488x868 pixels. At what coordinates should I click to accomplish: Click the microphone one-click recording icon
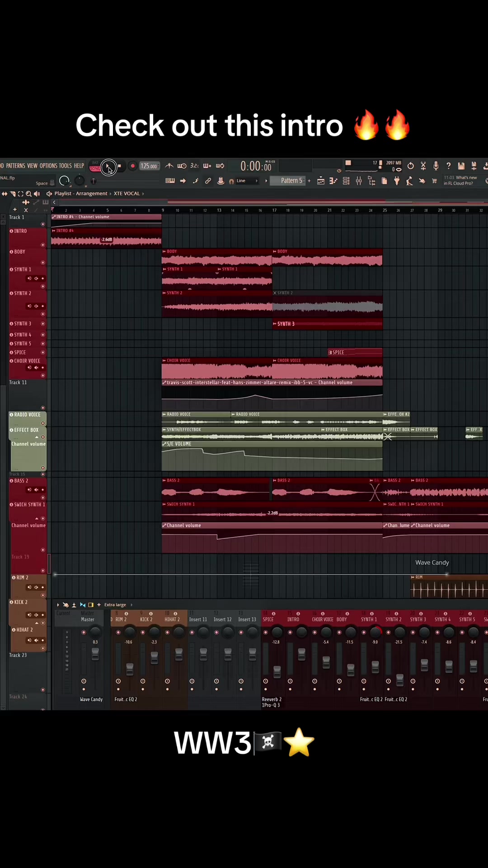tap(436, 166)
